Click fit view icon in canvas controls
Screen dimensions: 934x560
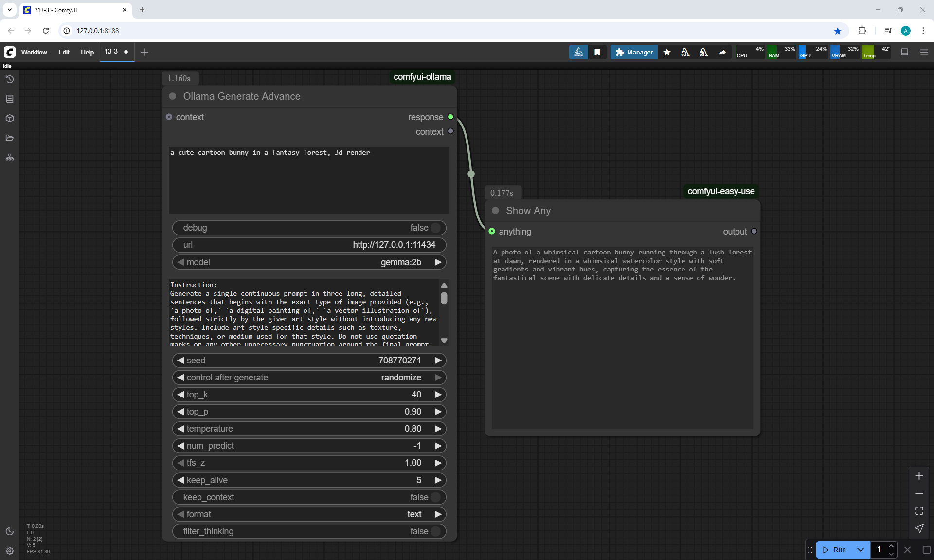[x=919, y=511]
